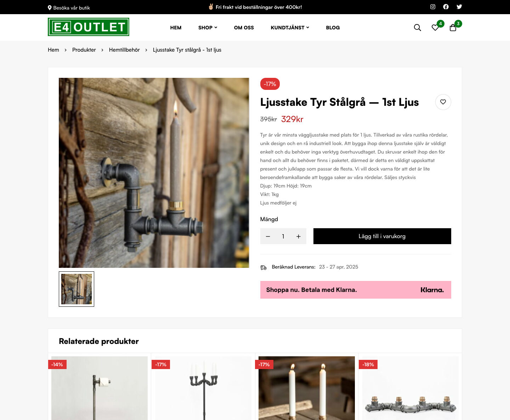This screenshot has height=420, width=510.
Task: Click the pink Klarna payment banner
Action: [x=356, y=290]
